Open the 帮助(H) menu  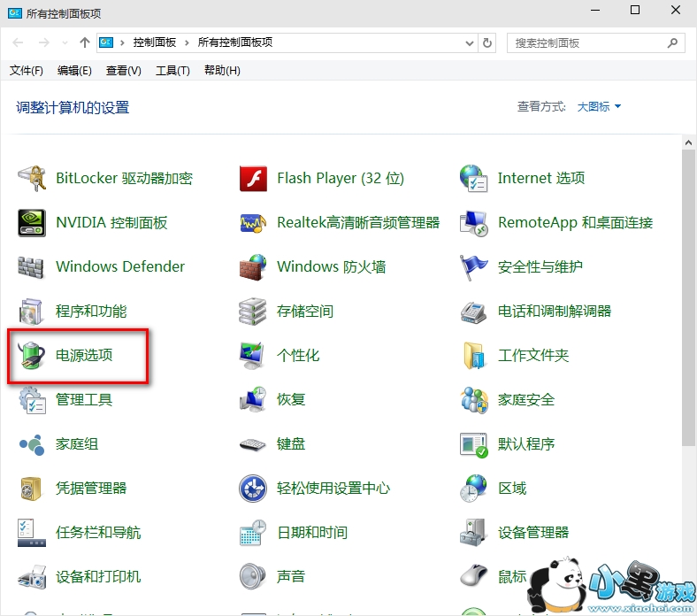pos(222,70)
